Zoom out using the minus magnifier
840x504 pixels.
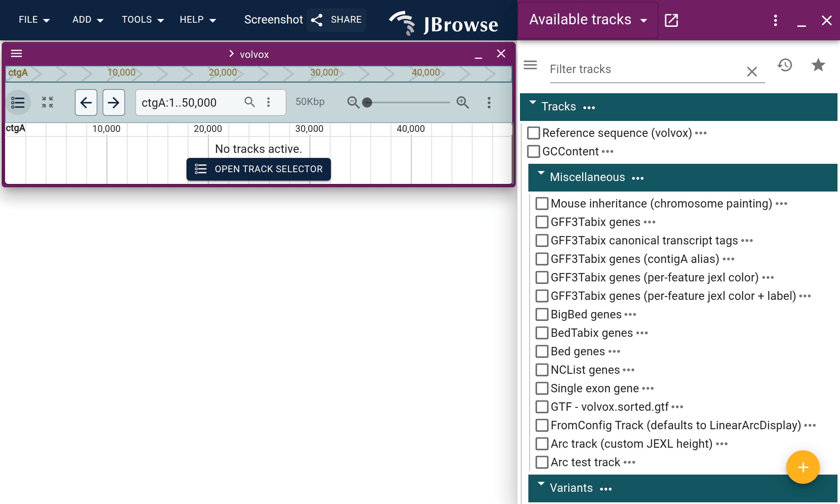click(353, 102)
